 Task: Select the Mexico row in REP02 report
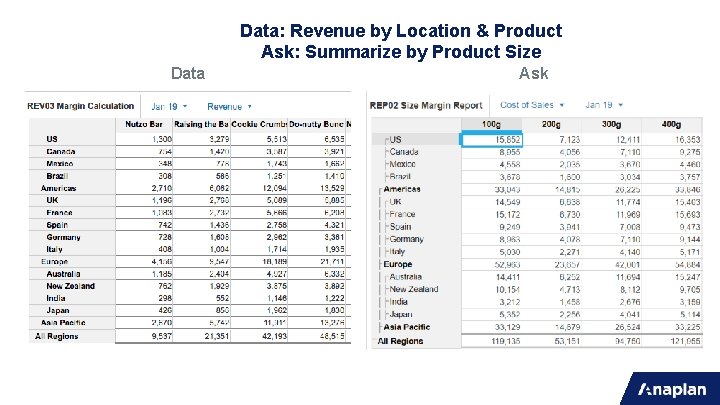click(402, 164)
